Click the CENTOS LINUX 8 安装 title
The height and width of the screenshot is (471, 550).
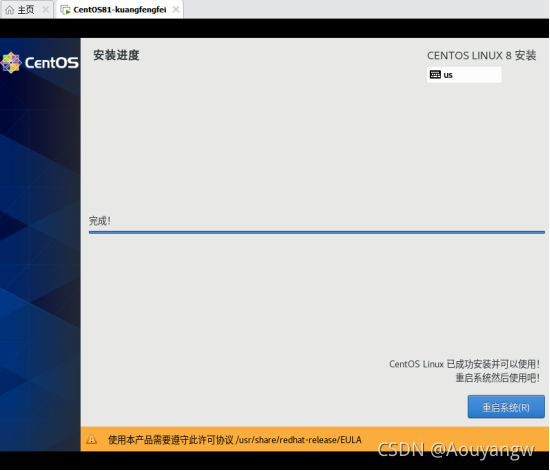[481, 55]
